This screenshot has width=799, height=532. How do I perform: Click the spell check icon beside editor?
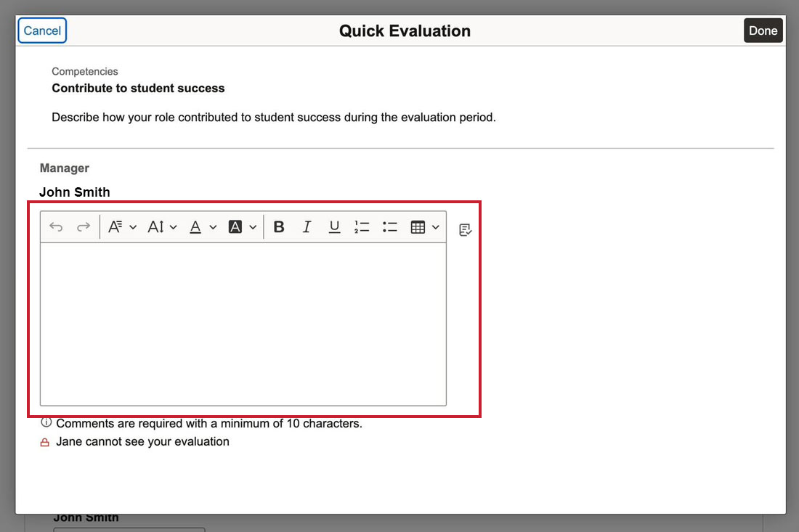tap(465, 230)
